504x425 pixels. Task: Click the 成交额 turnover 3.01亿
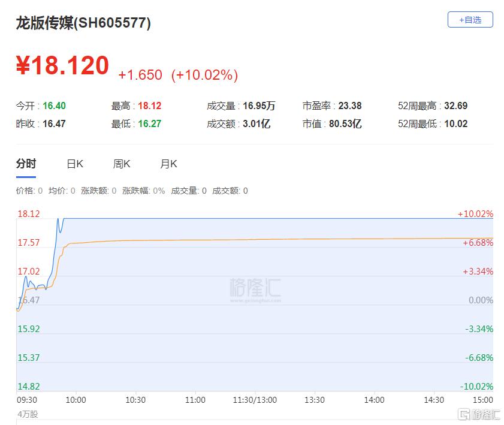[256, 123]
